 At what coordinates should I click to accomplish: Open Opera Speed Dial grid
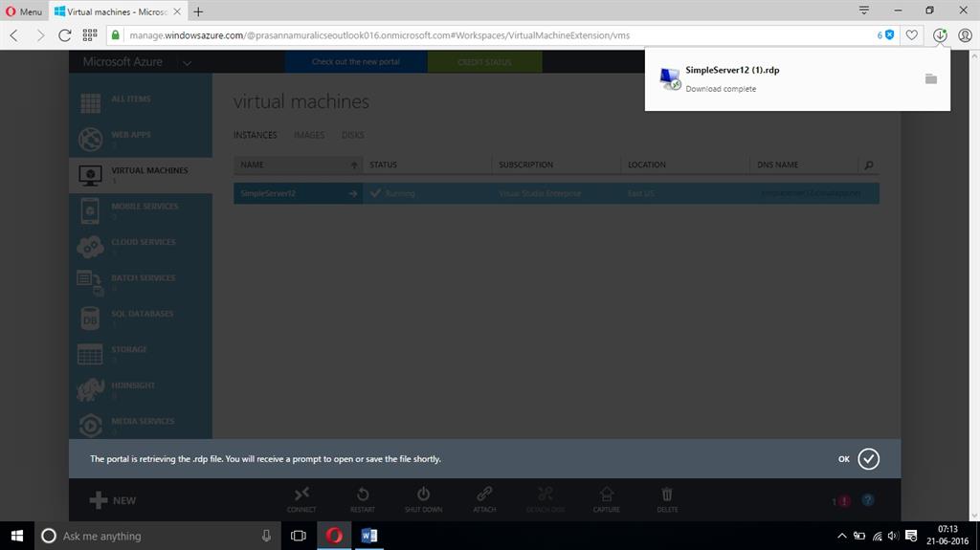(89, 35)
